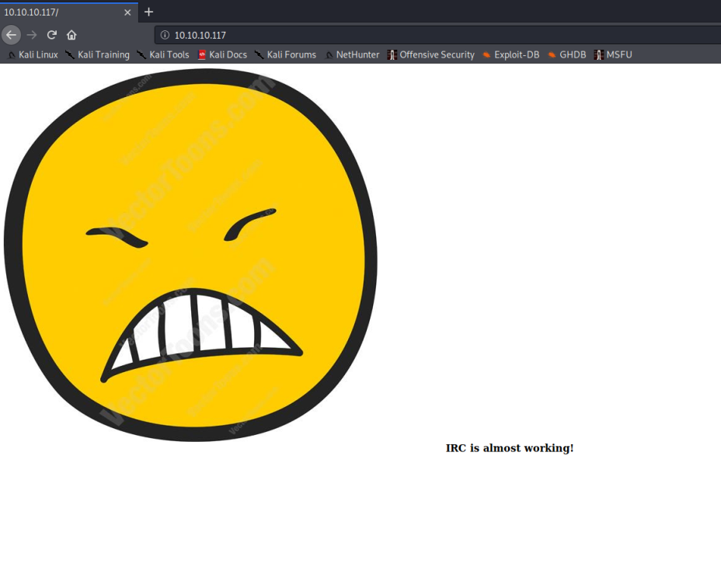Click the angry yellow smiley image
This screenshot has width=721, height=588.
click(x=190, y=255)
